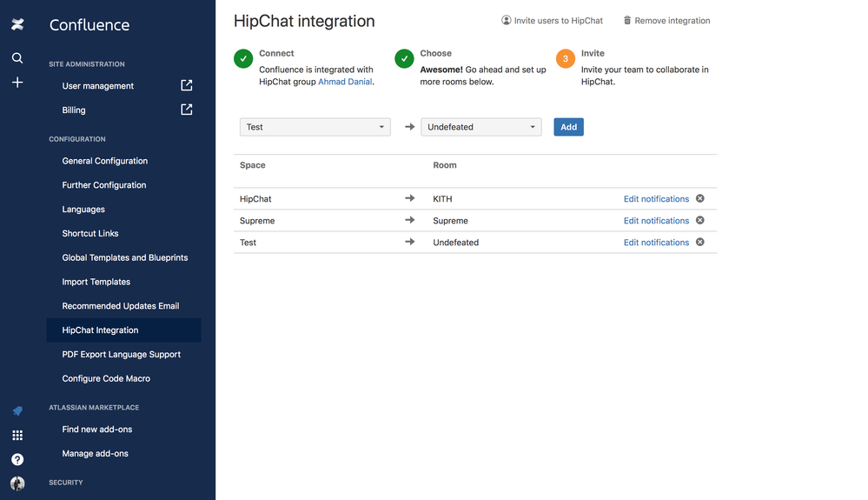Screen dimensions: 868x500
Task: Click the Test space cell in table
Action: pyautogui.click(x=248, y=243)
